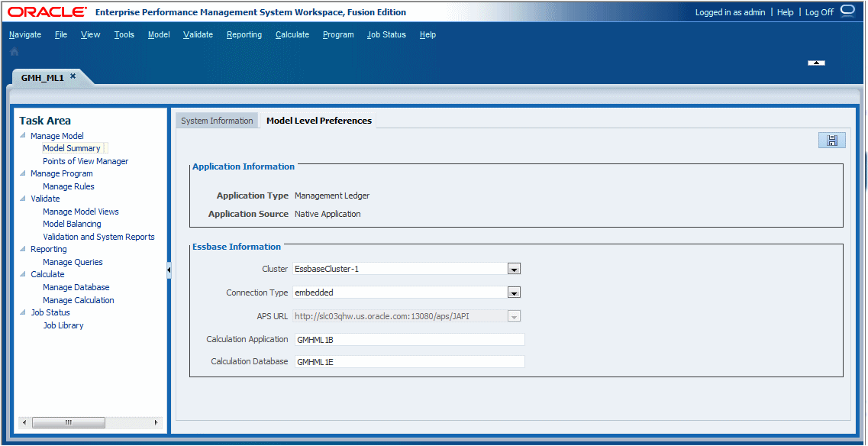Open the Program menu
The width and height of the screenshot is (868, 446).
338,34
